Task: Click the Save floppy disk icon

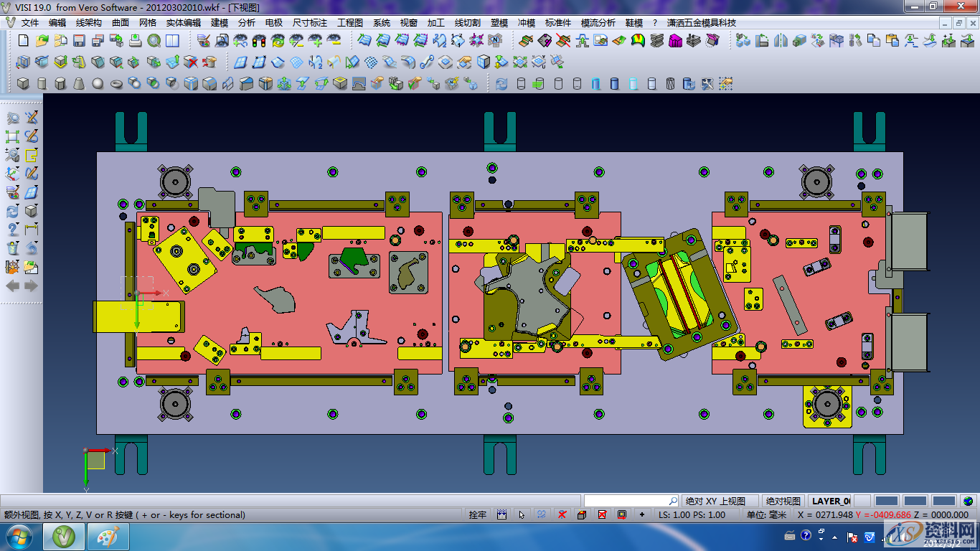Action: pyautogui.click(x=79, y=41)
